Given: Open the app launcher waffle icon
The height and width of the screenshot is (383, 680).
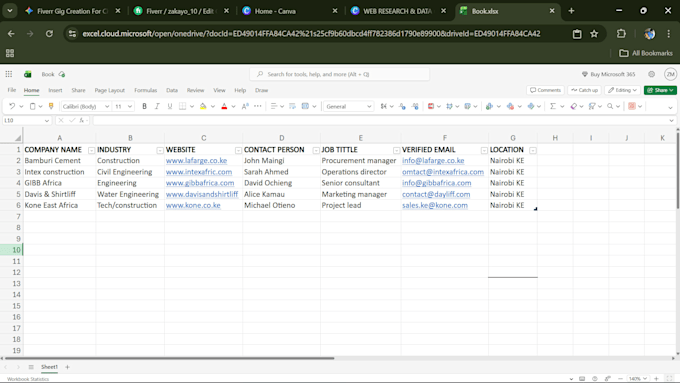Looking at the screenshot, I should (9, 74).
